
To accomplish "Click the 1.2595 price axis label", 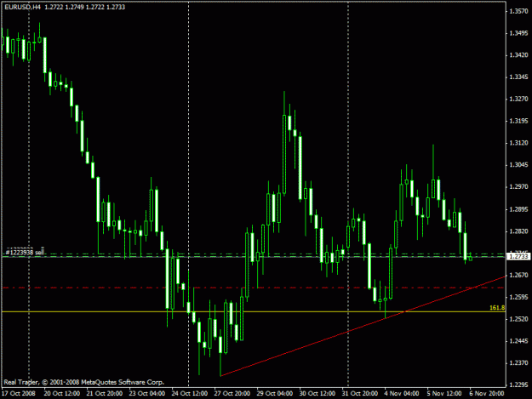I will 518,297.
